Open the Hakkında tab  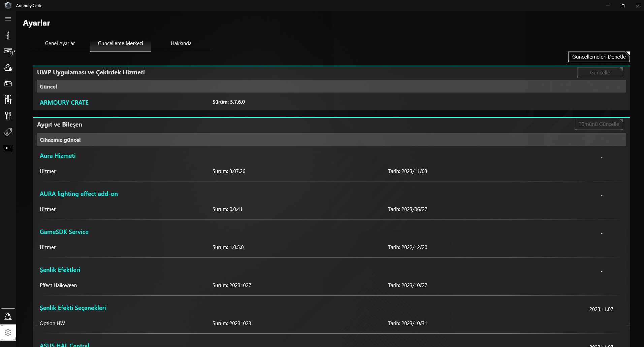pyautogui.click(x=181, y=43)
